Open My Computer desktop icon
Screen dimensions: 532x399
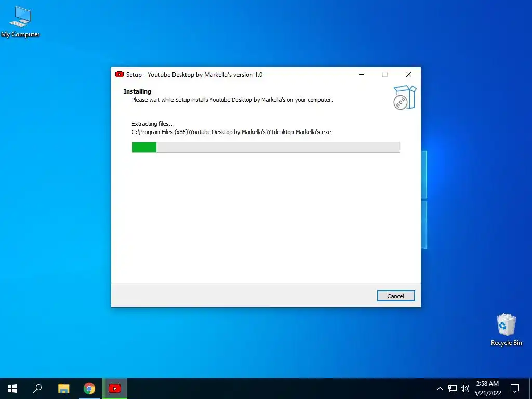pyautogui.click(x=20, y=22)
